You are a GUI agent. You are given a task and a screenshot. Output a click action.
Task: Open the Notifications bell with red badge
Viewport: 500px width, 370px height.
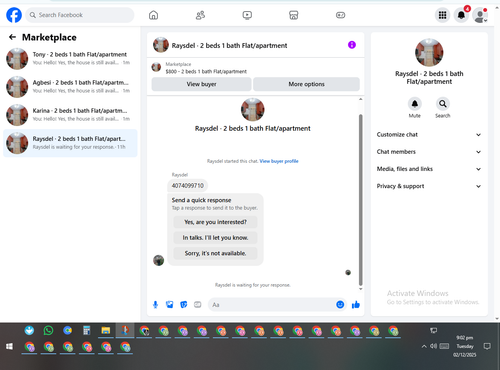pyautogui.click(x=461, y=15)
